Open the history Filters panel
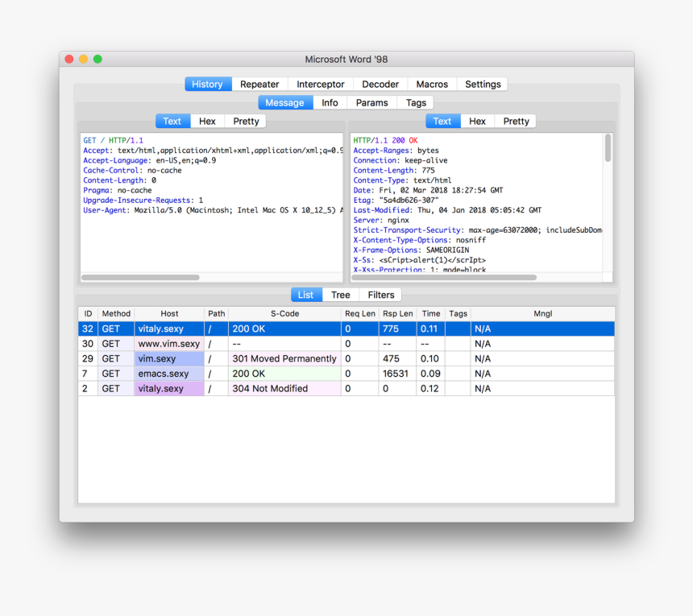693x616 pixels. [380, 295]
